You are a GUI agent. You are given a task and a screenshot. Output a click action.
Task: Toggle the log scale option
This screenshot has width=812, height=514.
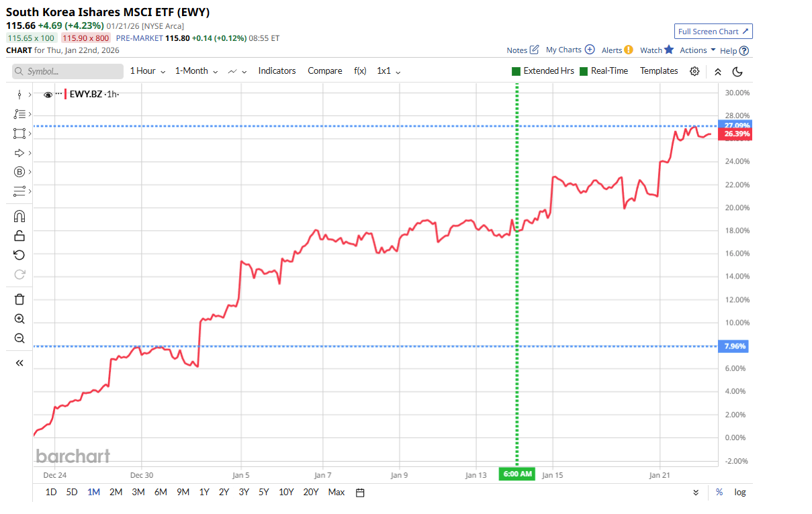tap(739, 492)
